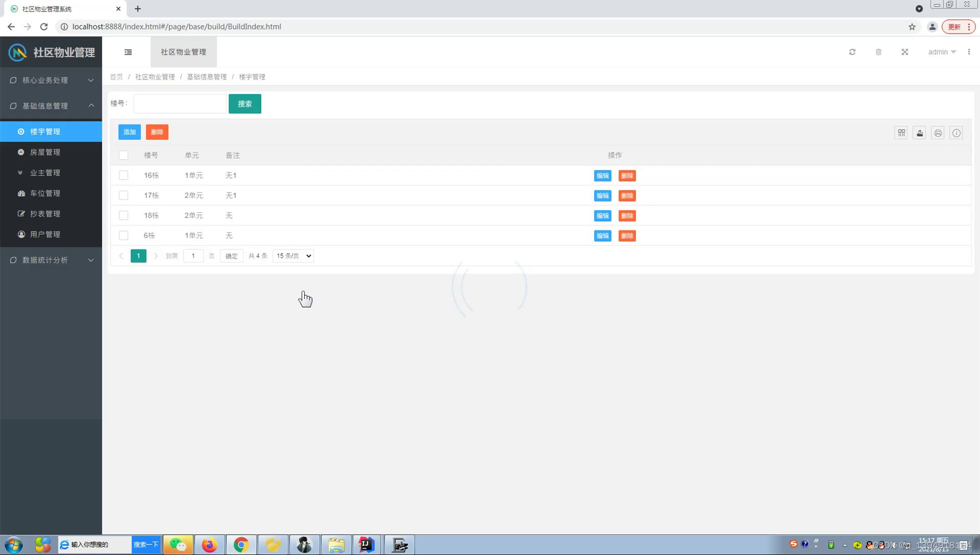Open the column filter grid icon
This screenshot has width=980, height=555.
click(x=901, y=133)
